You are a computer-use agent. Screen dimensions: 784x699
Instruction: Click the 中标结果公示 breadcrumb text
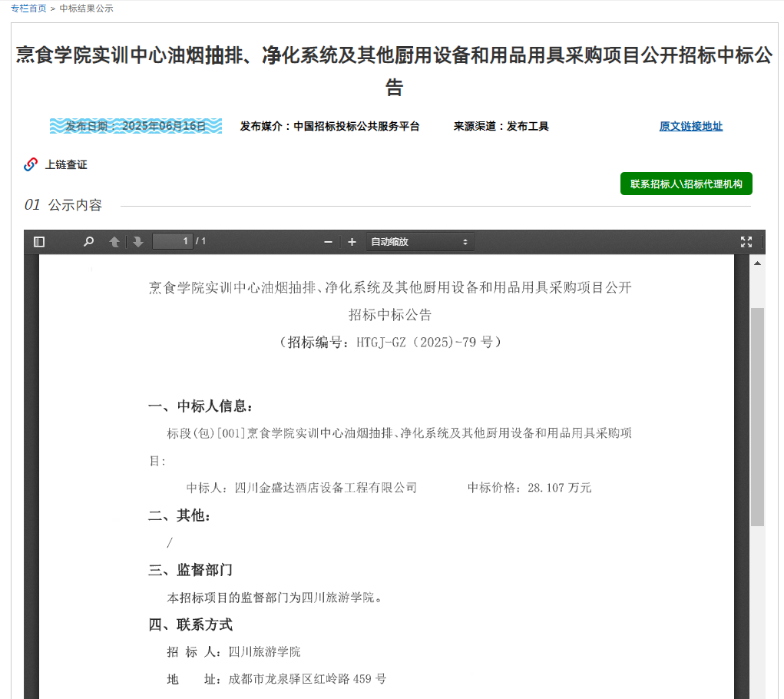[x=87, y=8]
